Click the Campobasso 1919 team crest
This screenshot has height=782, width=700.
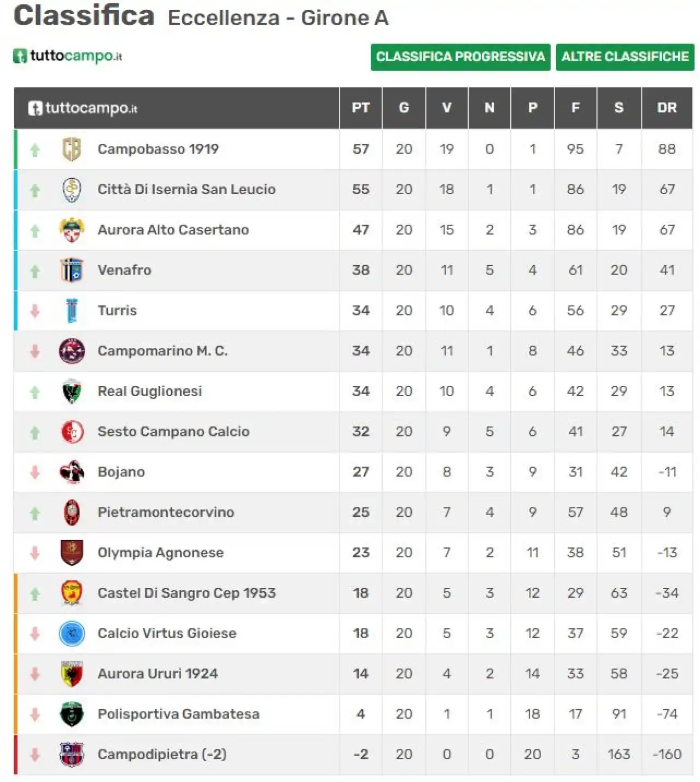tap(72, 149)
